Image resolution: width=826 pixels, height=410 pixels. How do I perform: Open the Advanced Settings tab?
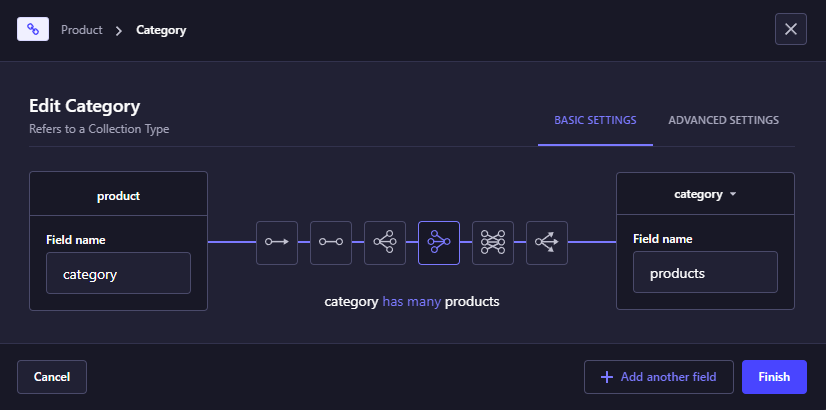(723, 120)
